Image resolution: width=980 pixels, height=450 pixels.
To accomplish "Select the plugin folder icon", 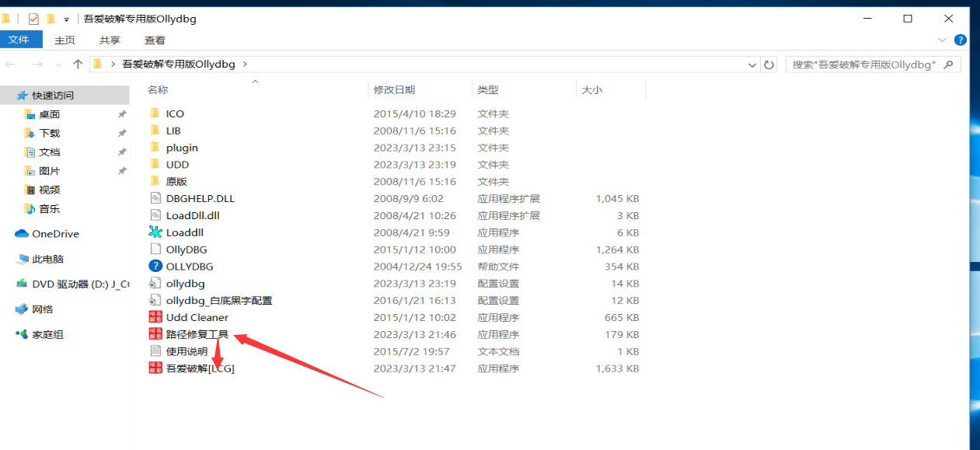I will (x=155, y=148).
